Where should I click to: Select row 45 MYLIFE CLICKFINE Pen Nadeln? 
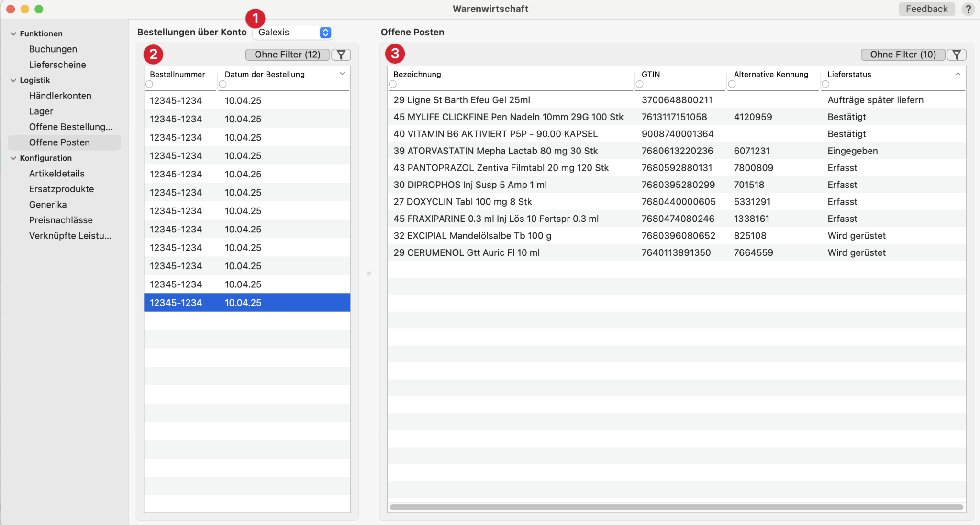click(677, 117)
